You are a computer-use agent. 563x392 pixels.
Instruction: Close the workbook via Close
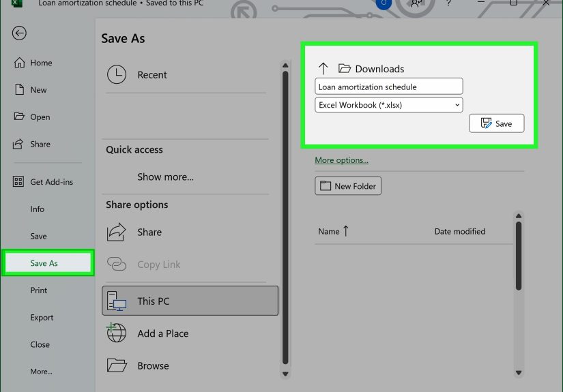pos(40,344)
